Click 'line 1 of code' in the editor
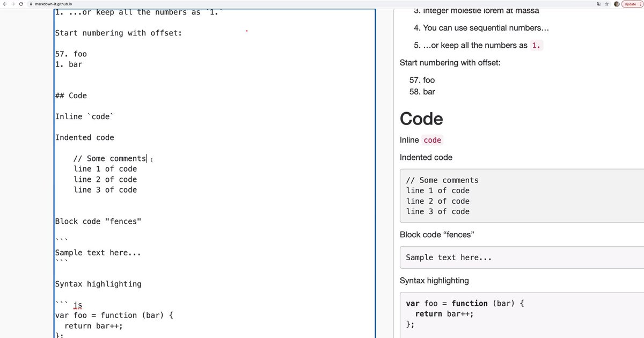The width and height of the screenshot is (644, 338). 105,169
